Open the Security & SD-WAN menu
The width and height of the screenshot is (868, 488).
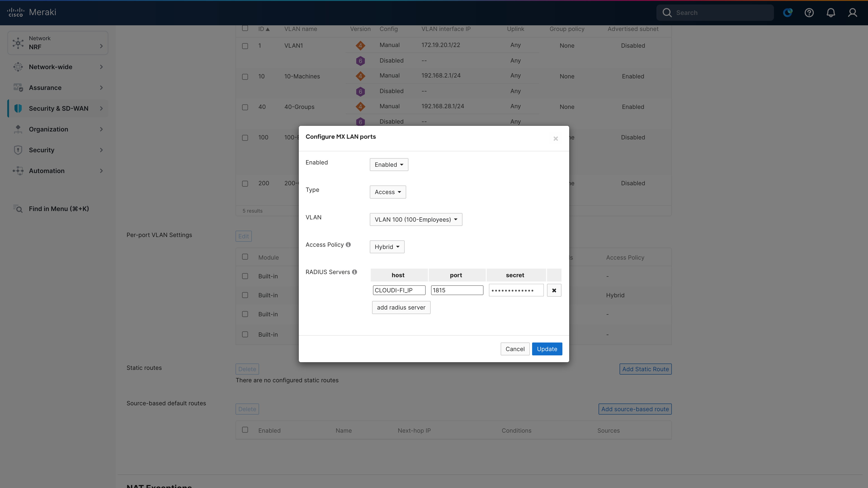tap(58, 108)
